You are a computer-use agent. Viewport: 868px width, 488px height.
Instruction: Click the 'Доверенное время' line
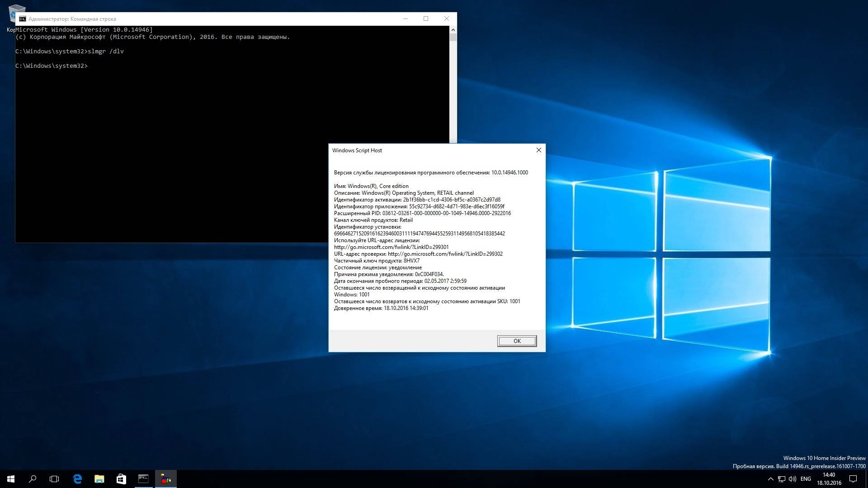click(381, 308)
